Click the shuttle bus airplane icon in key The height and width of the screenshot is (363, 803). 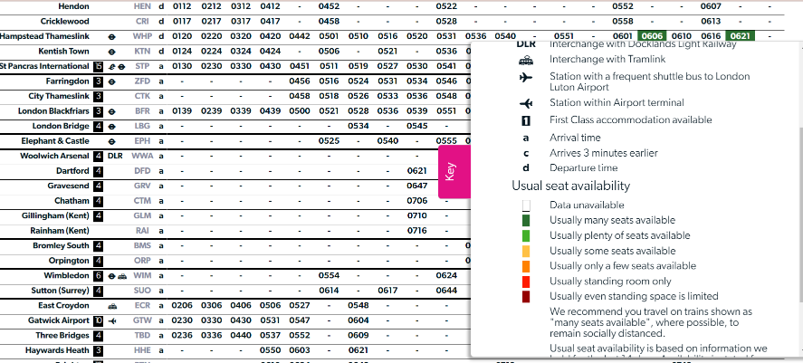point(526,77)
